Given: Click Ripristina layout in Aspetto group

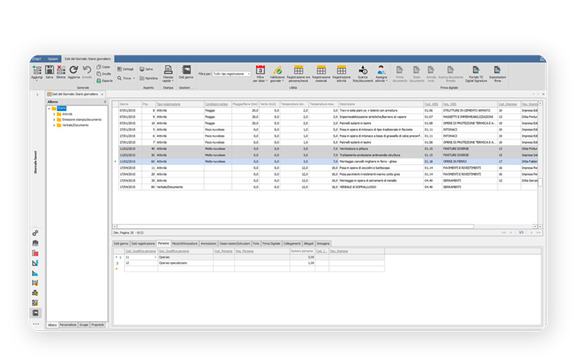Looking at the screenshot, I should click(x=149, y=78).
